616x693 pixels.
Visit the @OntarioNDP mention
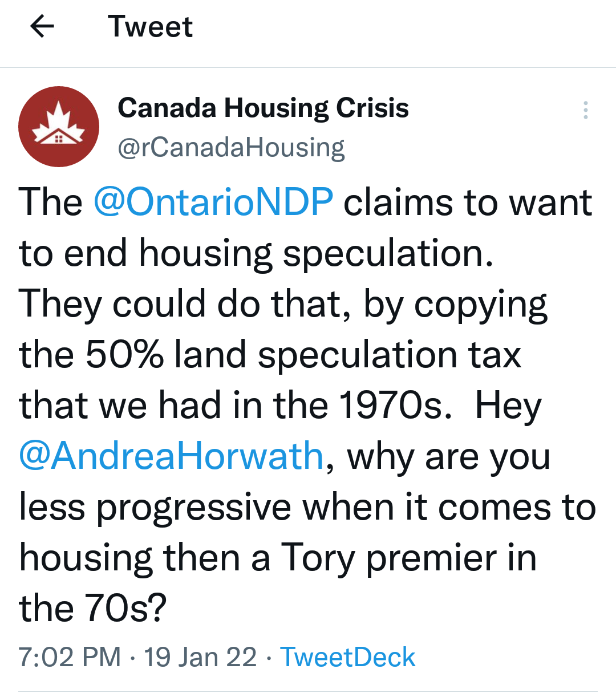click(213, 202)
